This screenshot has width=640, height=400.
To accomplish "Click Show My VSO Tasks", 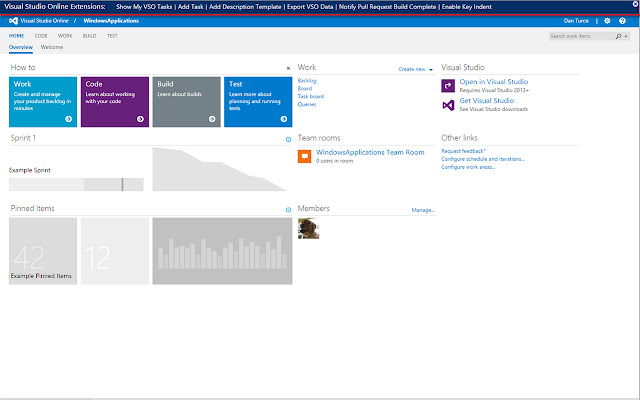I will pos(144,7).
